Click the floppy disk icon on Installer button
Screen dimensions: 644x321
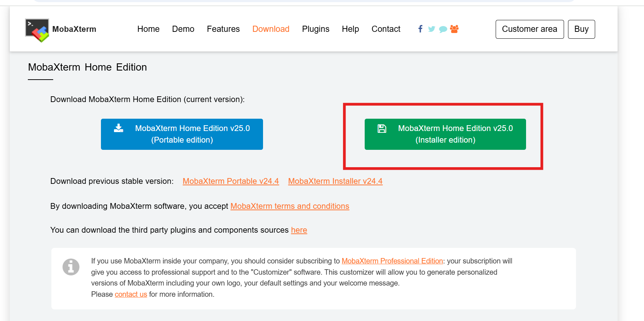tap(382, 128)
